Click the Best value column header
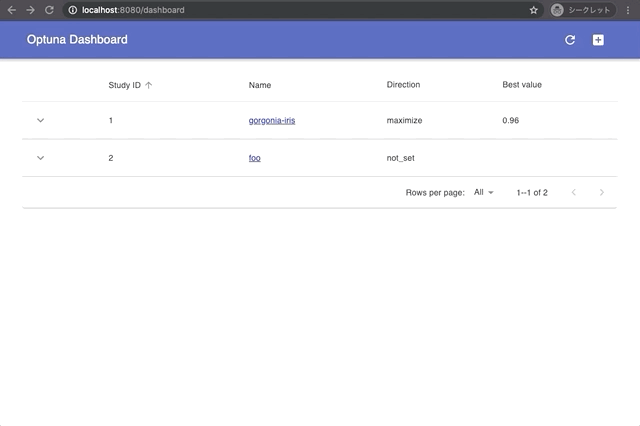Screen dimensions: 640x426 pyautogui.click(x=522, y=85)
